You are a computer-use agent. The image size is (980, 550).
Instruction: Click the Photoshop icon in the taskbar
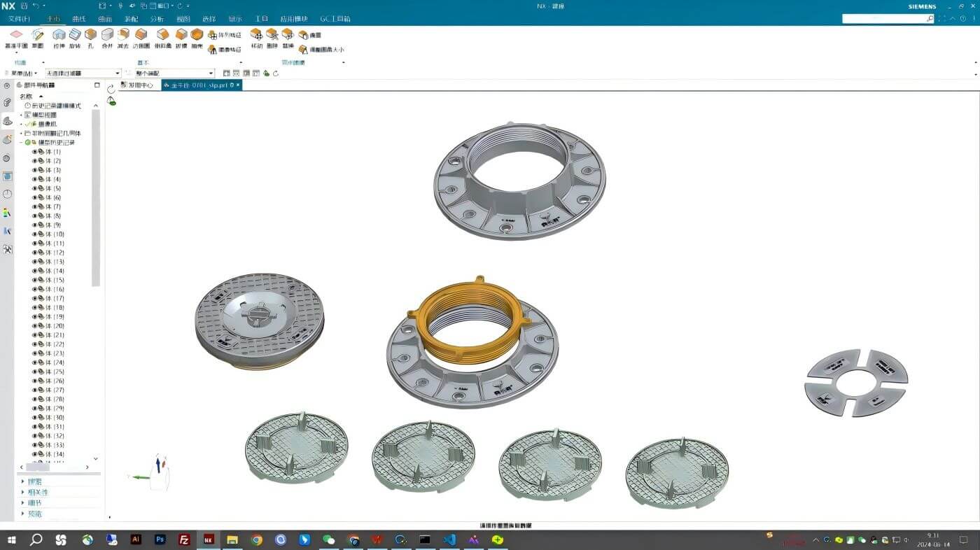160,540
